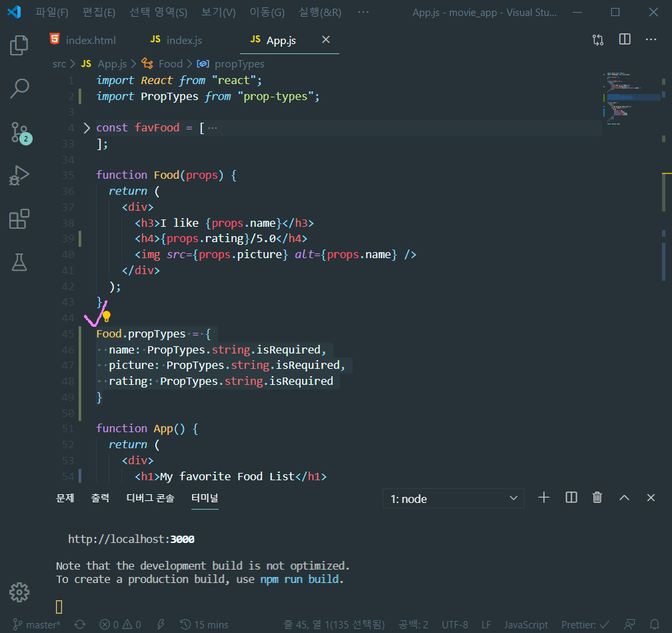Open propTypes breadcrumb symbol dropdown
Screen dimensions: 672x633
231,64
